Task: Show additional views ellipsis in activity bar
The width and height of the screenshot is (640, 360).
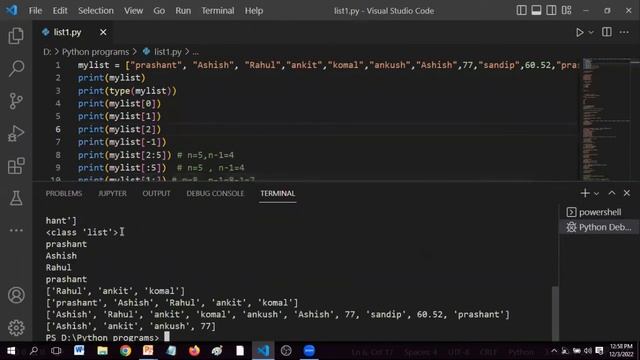Action: tap(16, 230)
